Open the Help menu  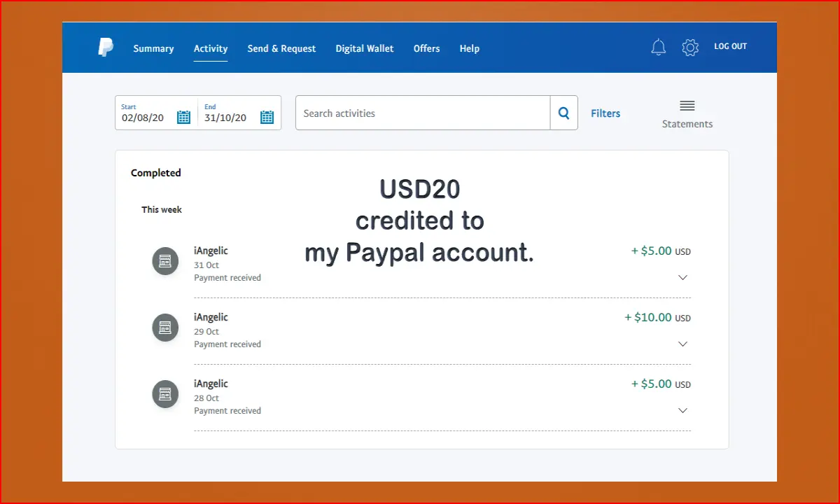(x=470, y=48)
